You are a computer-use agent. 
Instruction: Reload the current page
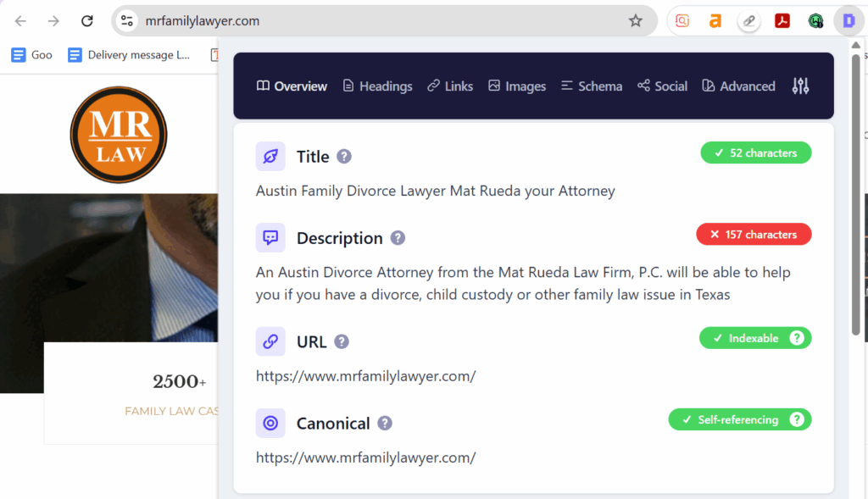click(87, 21)
